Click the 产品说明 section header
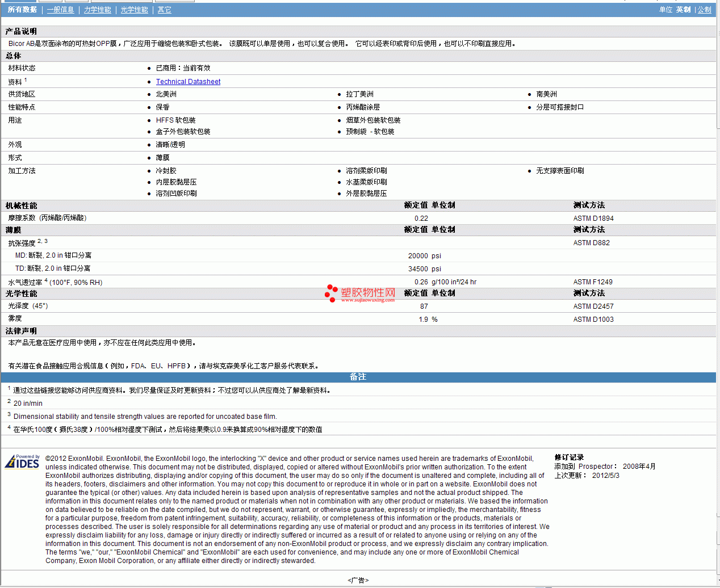This screenshot has height=588, width=720. (x=22, y=31)
